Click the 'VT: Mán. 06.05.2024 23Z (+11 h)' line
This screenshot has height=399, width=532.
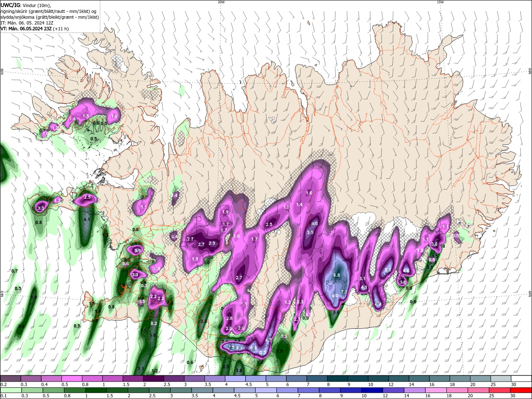pos(34,29)
